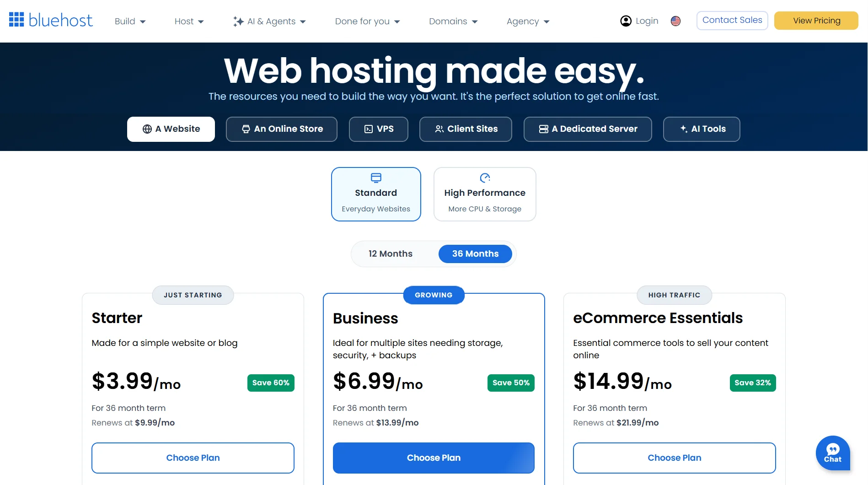This screenshot has height=485, width=868.
Task: Click the Web hosting made easy headline
Action: [434, 71]
